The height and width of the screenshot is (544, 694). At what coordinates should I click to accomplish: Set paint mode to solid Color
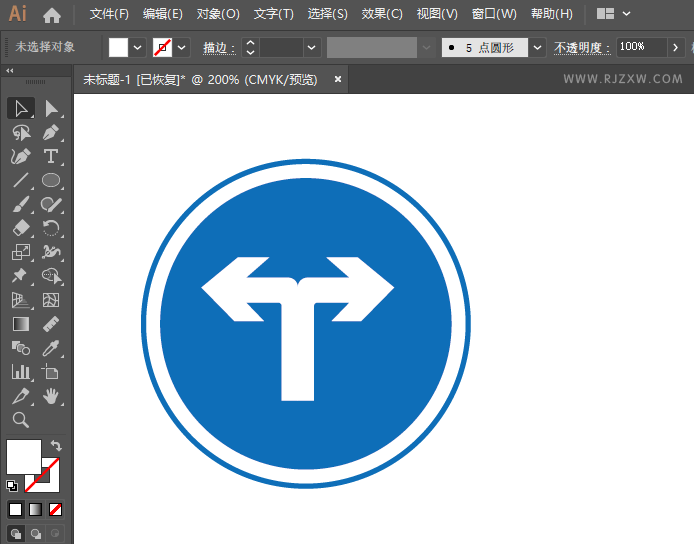15,509
